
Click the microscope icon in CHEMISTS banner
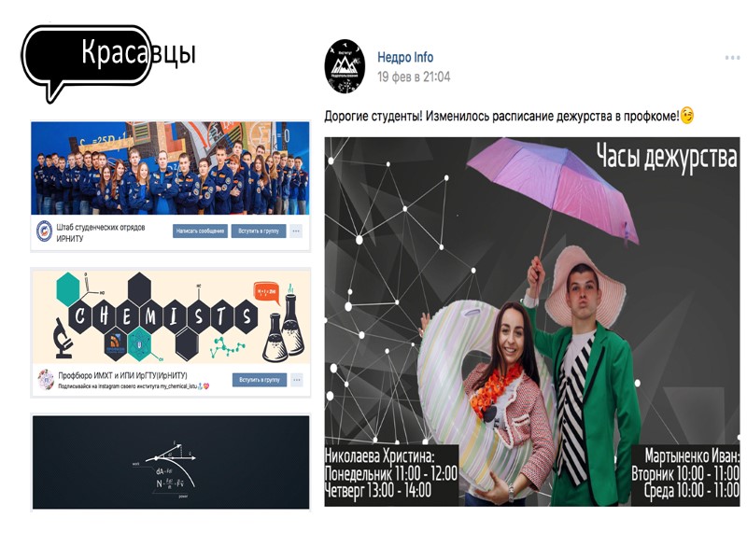pyautogui.click(x=63, y=337)
